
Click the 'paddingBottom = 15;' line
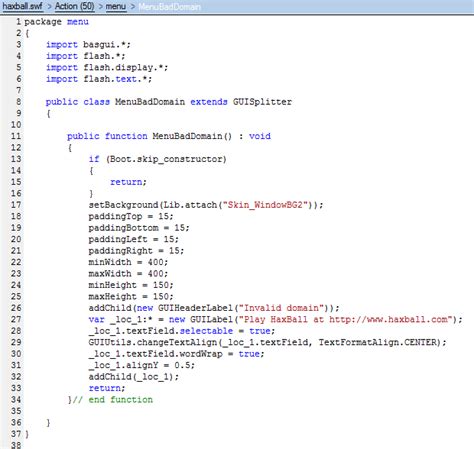139,228
